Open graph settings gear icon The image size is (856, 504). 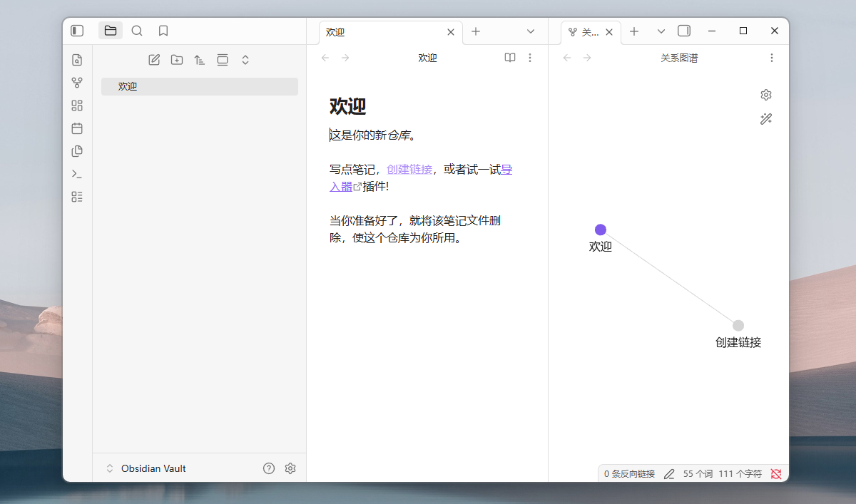(x=766, y=95)
